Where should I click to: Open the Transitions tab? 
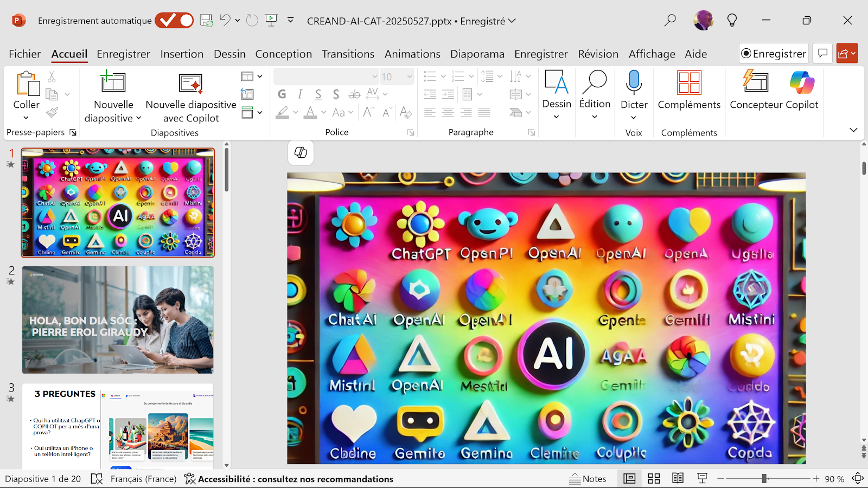pyautogui.click(x=348, y=54)
